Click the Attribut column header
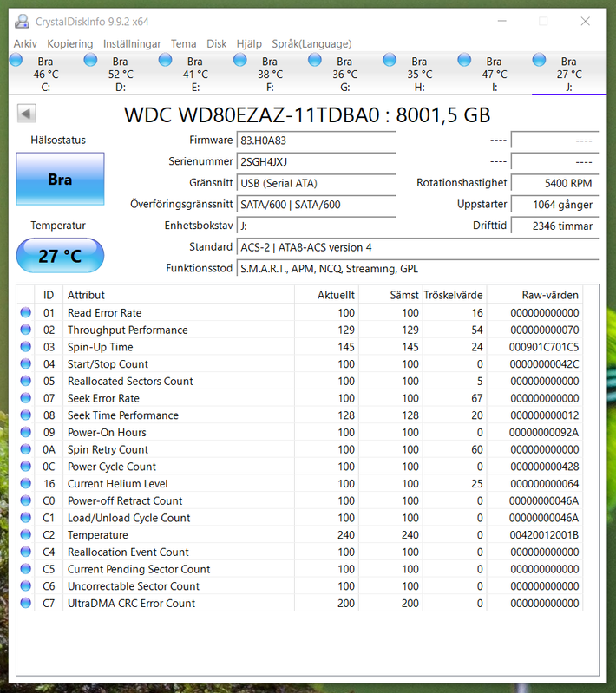Image resolution: width=616 pixels, height=693 pixels. (179, 295)
